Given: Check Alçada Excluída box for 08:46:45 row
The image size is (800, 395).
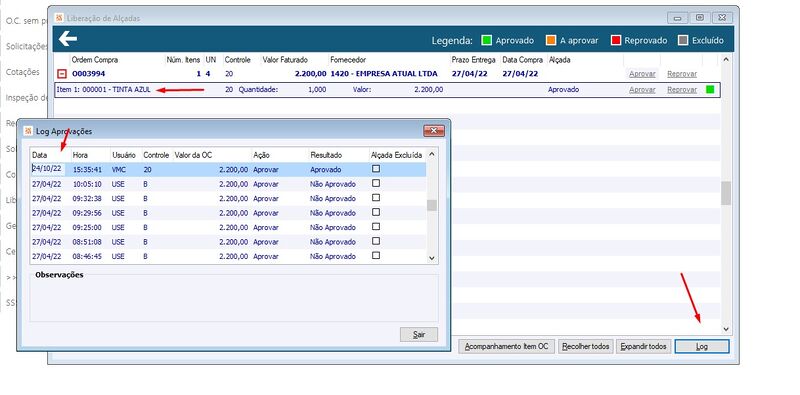Looking at the screenshot, I should point(376,256).
